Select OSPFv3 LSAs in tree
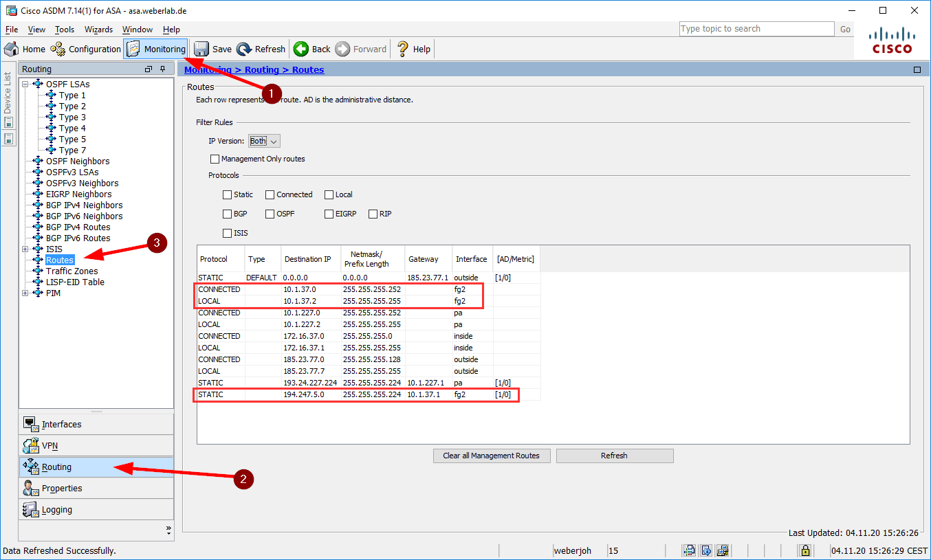 (x=72, y=172)
